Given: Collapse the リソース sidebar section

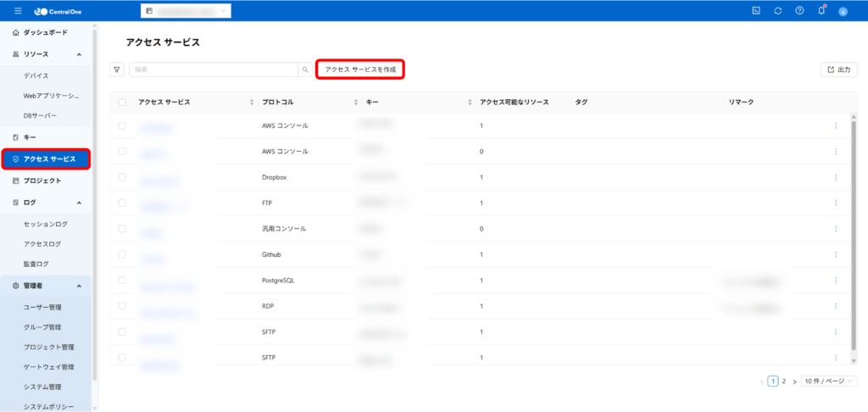Looking at the screenshot, I should [x=79, y=54].
